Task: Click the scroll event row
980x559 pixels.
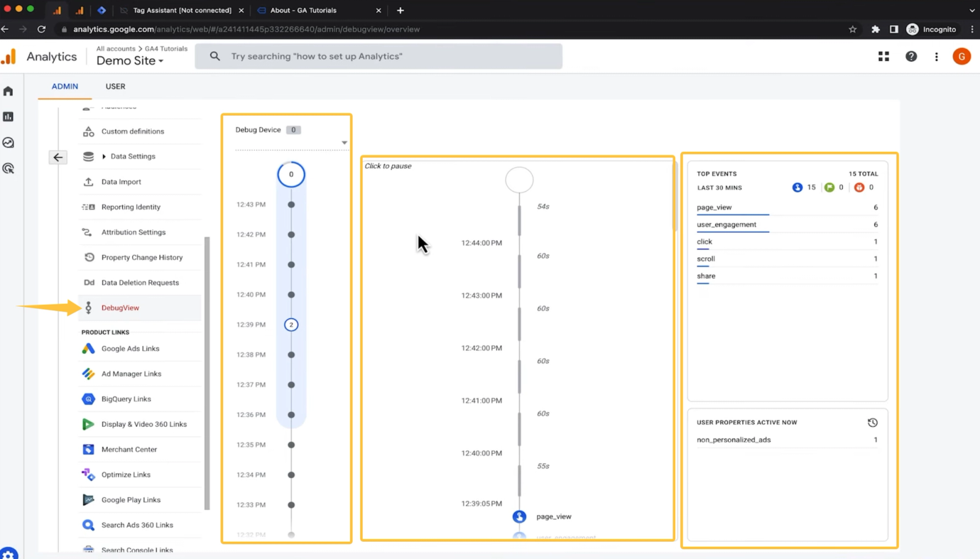Action: [x=787, y=259]
